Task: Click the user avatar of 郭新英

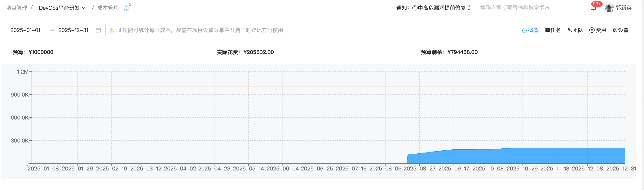Action: click(609, 8)
